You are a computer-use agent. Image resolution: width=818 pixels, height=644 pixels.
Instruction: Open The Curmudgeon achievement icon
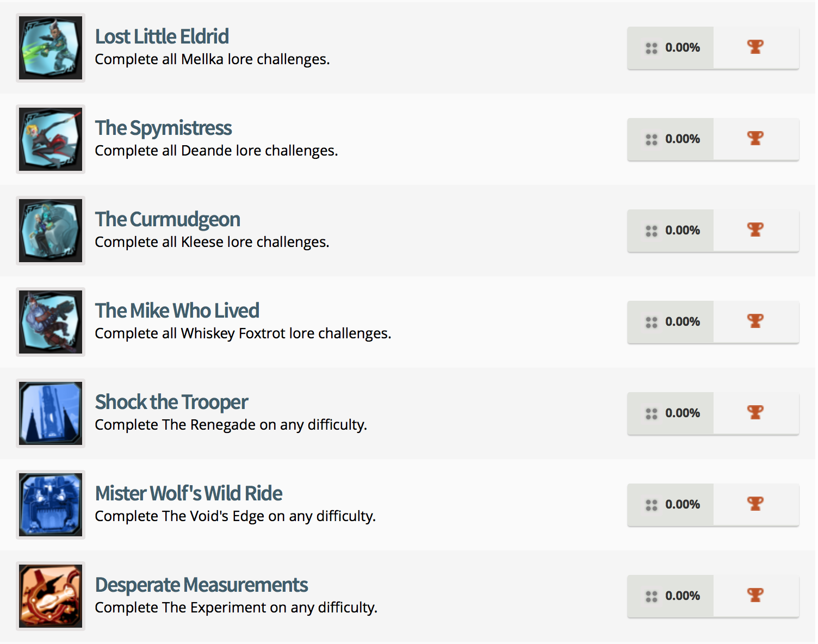pyautogui.click(x=51, y=231)
